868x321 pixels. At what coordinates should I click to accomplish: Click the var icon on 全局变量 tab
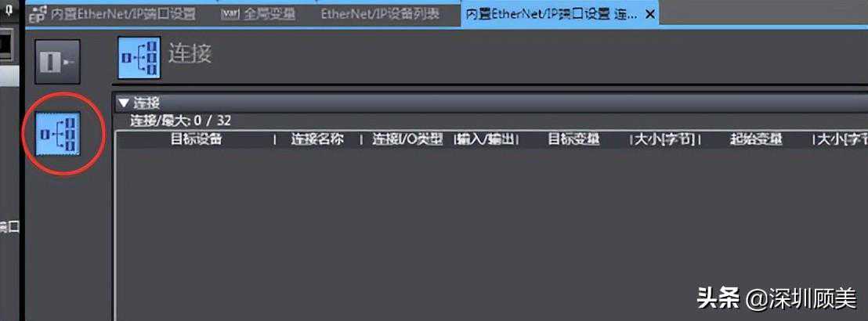coord(230,14)
